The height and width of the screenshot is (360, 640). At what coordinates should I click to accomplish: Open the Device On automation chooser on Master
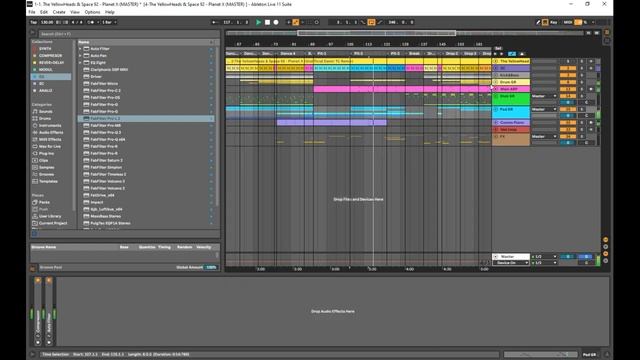click(x=511, y=263)
